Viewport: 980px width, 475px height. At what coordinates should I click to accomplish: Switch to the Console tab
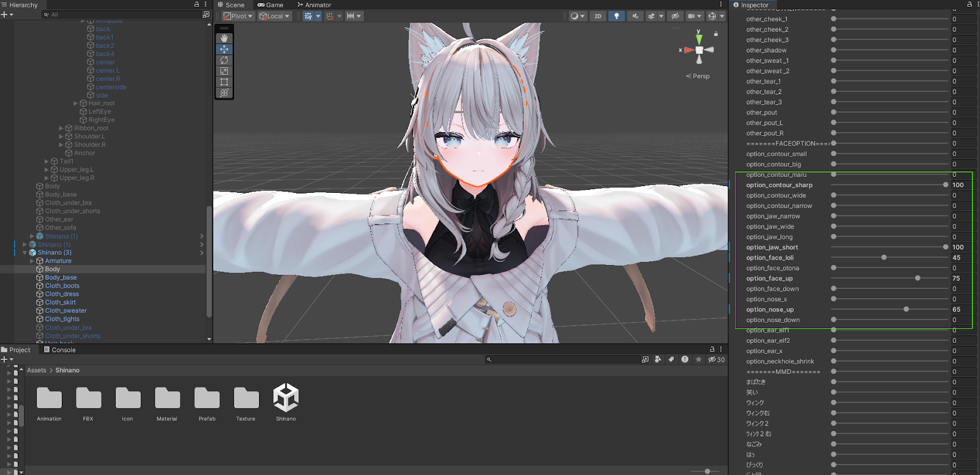click(59, 350)
